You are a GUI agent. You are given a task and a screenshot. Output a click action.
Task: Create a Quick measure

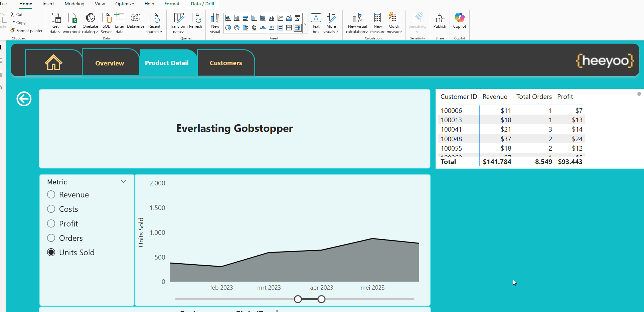[x=394, y=23]
